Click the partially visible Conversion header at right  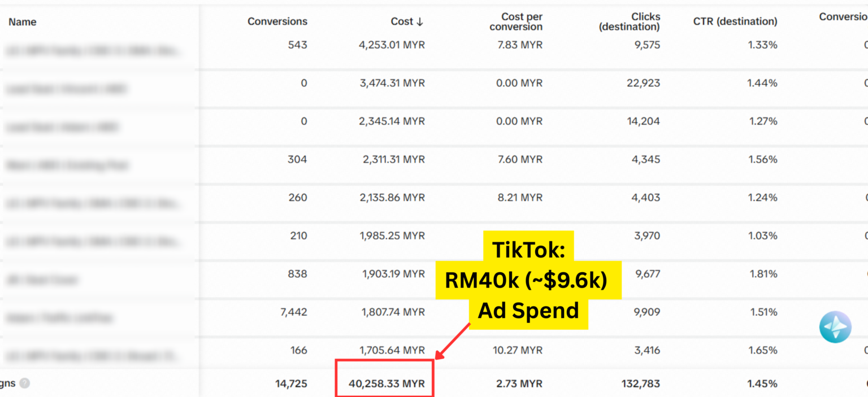tap(843, 17)
